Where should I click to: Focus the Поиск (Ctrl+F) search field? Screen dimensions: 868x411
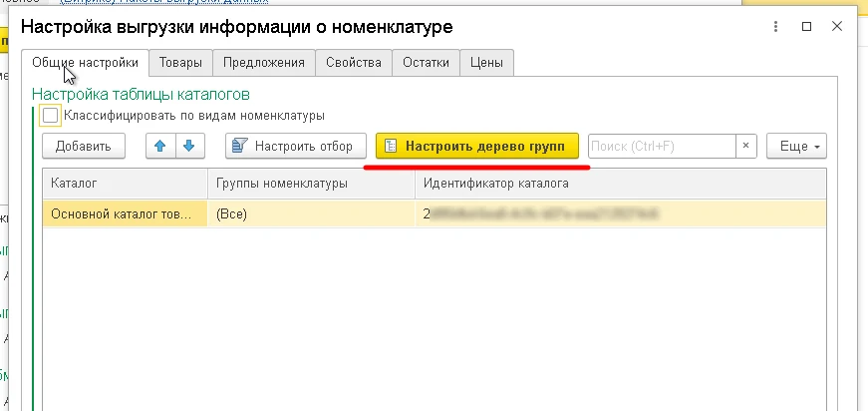click(662, 147)
